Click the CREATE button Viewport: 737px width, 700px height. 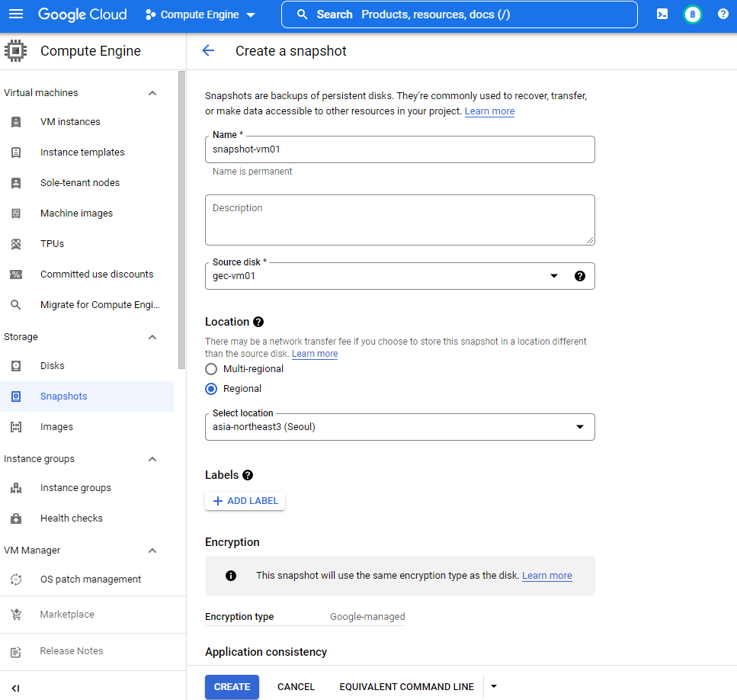(x=232, y=687)
